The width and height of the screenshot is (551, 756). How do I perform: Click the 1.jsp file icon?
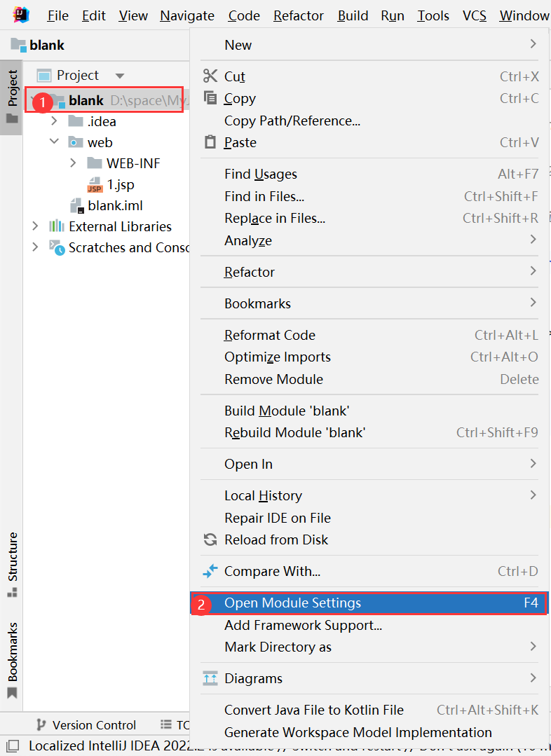point(94,185)
